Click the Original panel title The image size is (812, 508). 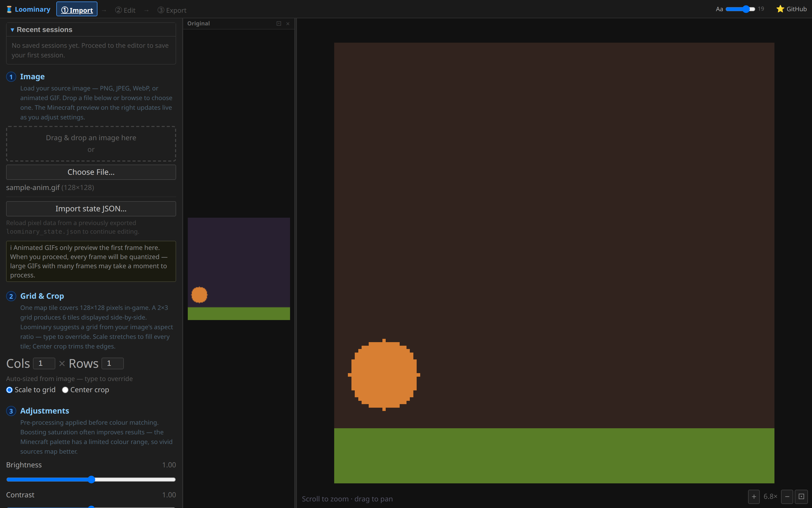pos(198,24)
